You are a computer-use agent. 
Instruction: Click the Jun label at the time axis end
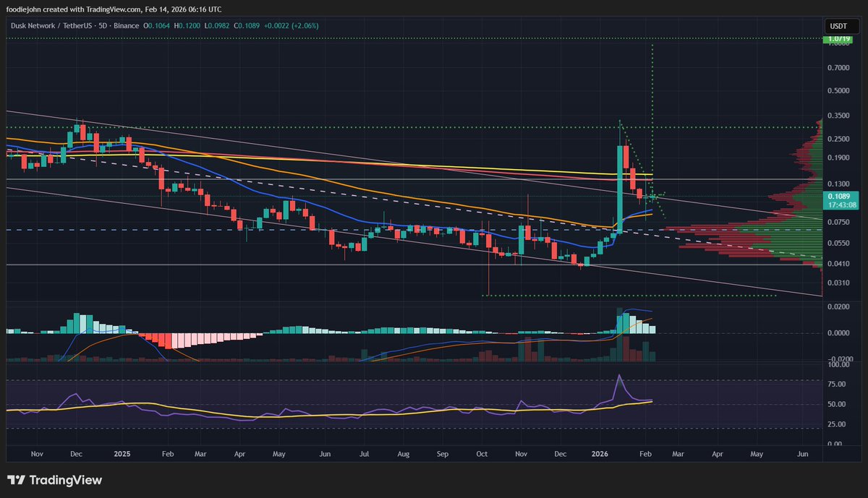[801, 455]
